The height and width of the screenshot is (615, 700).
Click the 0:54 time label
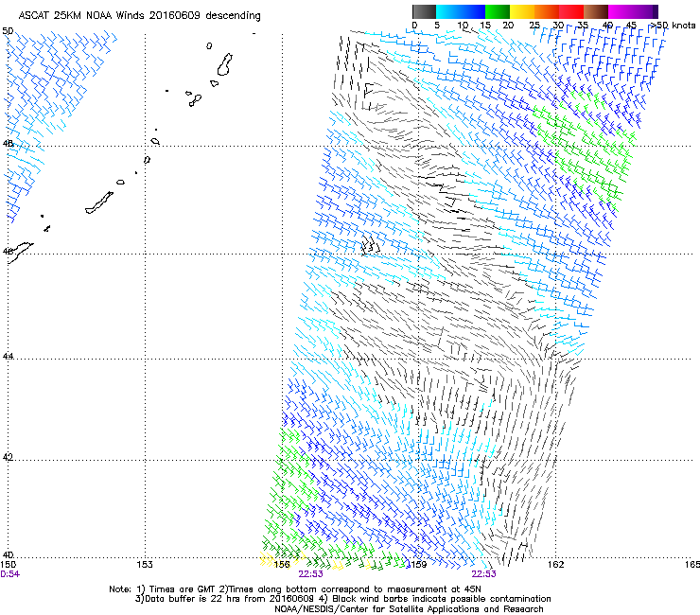coord(9,574)
